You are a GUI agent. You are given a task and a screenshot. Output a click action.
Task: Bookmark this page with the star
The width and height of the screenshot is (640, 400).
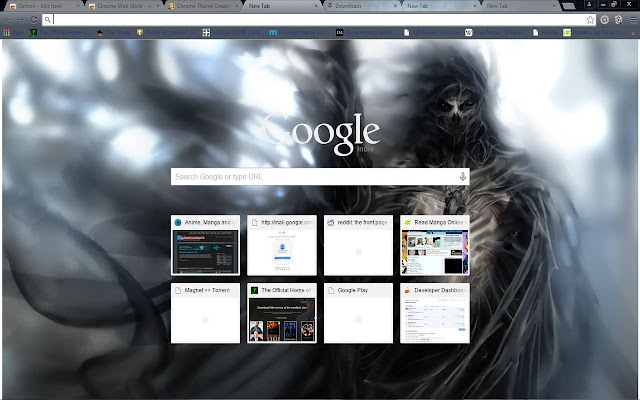click(590, 20)
